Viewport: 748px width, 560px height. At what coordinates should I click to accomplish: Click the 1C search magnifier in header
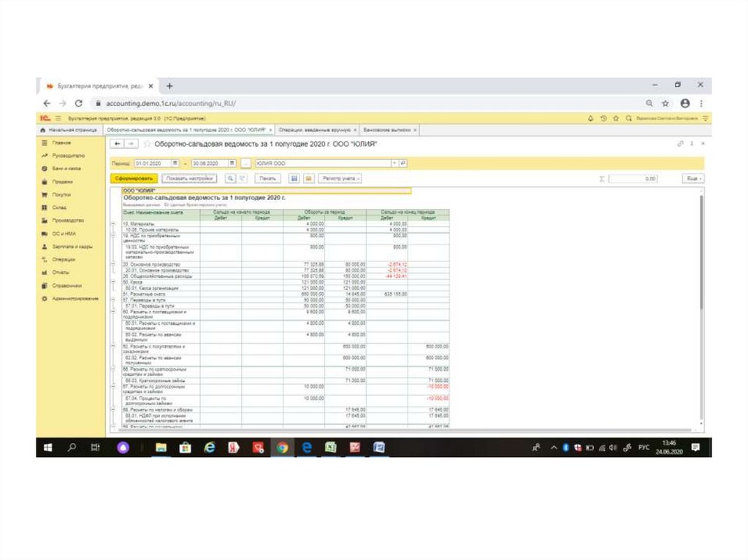click(629, 118)
